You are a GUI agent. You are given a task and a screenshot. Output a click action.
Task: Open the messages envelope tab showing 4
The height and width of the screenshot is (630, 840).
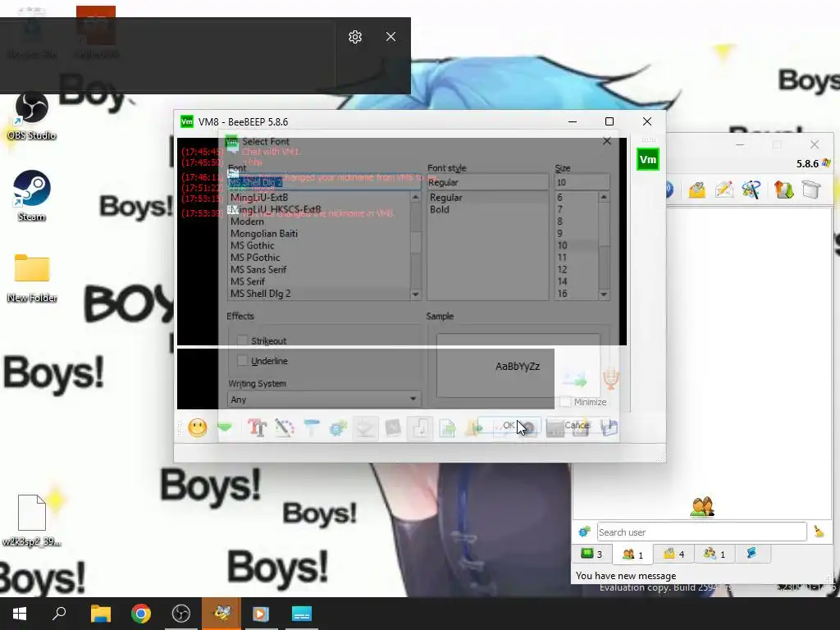673,554
